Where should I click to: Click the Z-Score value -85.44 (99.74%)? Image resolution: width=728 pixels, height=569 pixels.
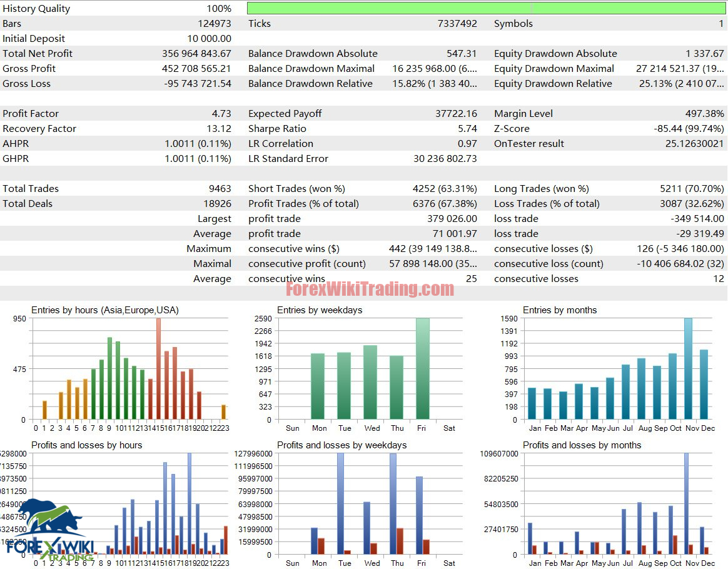pos(689,129)
